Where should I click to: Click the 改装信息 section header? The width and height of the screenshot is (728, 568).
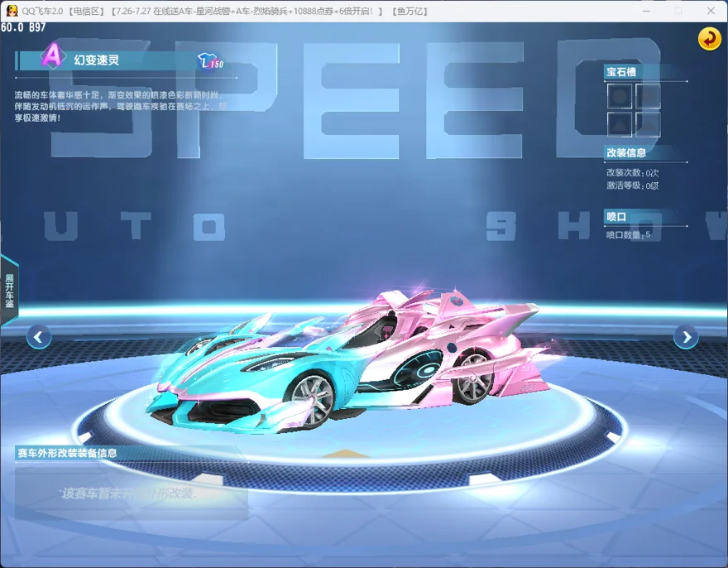[x=626, y=152]
